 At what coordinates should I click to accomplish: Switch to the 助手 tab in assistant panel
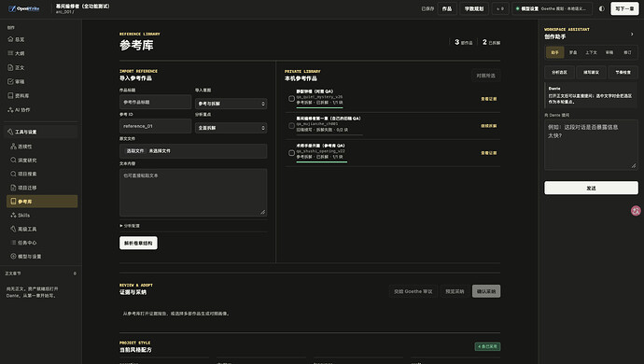(555, 52)
